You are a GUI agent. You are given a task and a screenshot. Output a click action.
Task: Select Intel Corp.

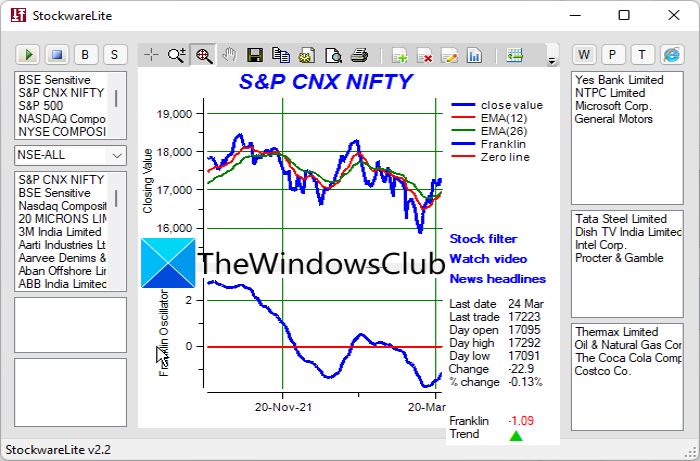pyautogui.click(x=600, y=245)
